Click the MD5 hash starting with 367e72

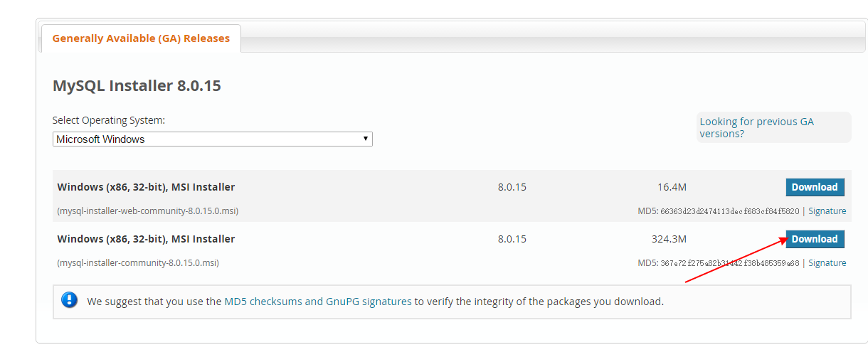730,263
